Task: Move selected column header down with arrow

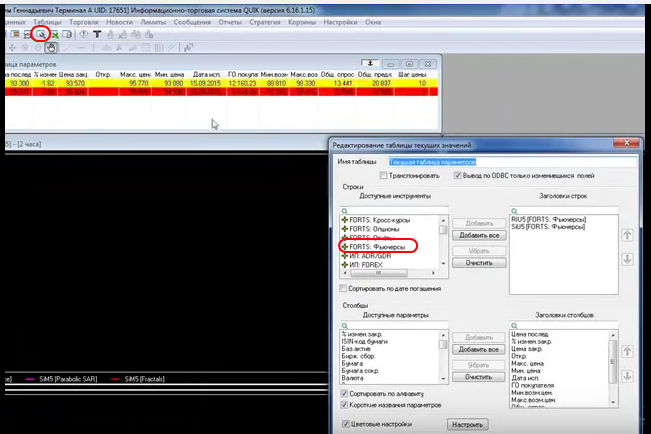Action: coord(627,376)
